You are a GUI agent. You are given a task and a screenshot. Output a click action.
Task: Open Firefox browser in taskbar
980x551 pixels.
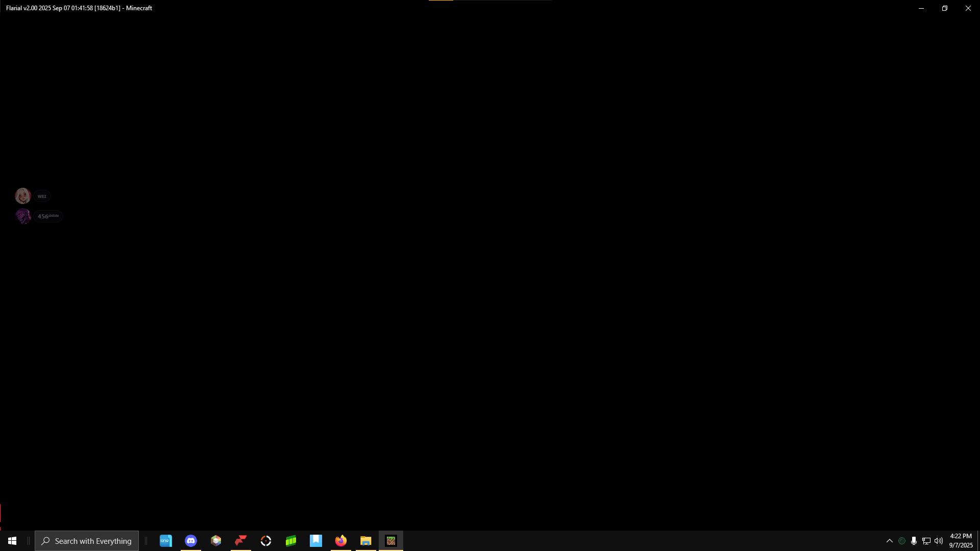pos(341,541)
